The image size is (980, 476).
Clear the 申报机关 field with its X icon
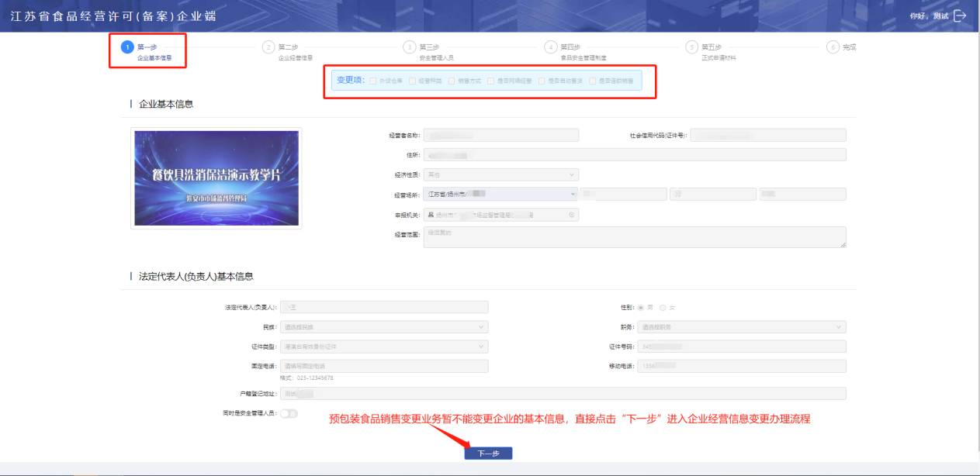tap(572, 215)
